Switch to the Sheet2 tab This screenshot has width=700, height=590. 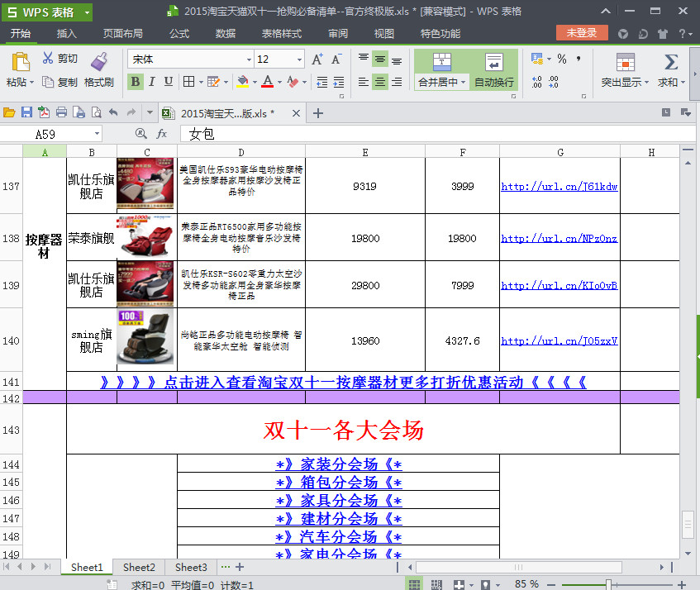[139, 567]
